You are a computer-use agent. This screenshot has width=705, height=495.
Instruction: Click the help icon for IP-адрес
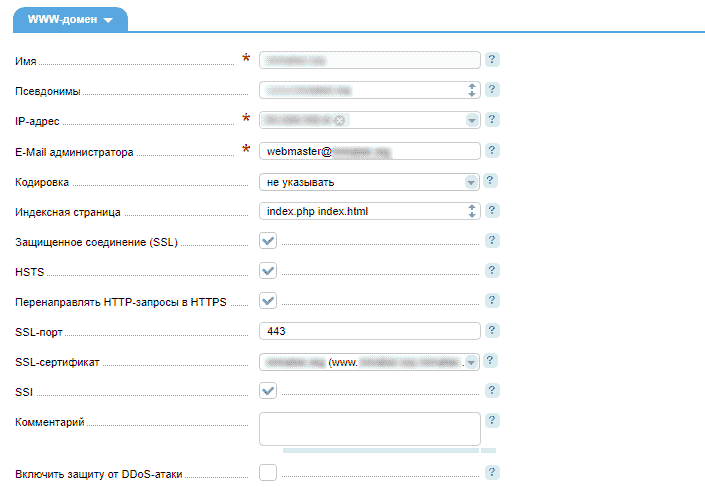point(492,120)
